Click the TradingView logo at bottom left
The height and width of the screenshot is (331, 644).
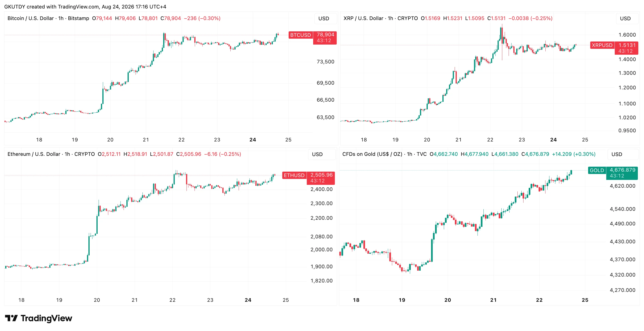[38, 318]
